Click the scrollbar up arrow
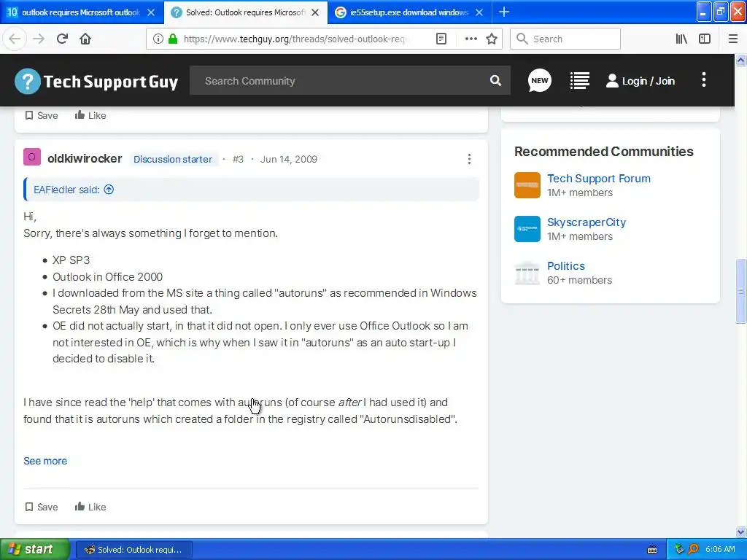Screen dimensions: 747x560 pyautogui.click(x=741, y=60)
